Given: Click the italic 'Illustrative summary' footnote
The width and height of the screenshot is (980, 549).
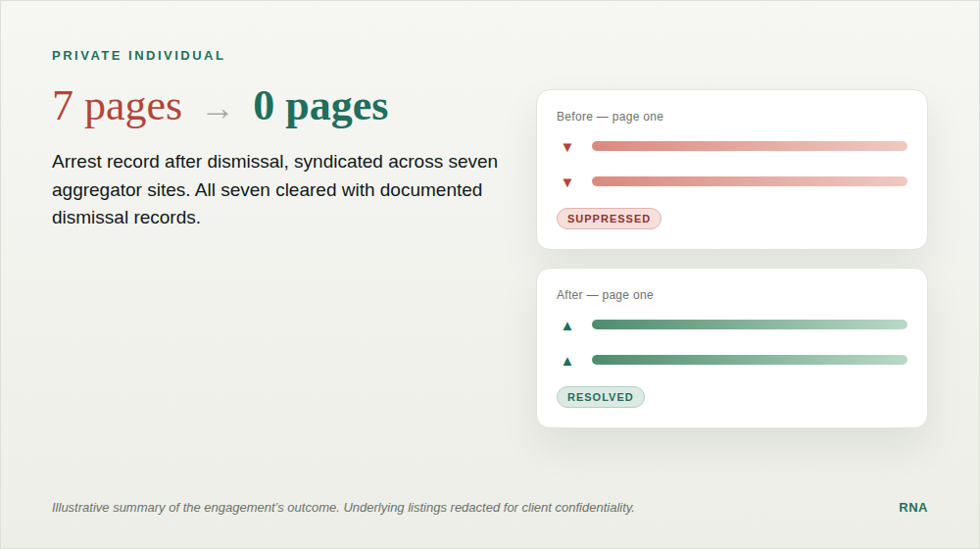Looking at the screenshot, I should tap(343, 508).
